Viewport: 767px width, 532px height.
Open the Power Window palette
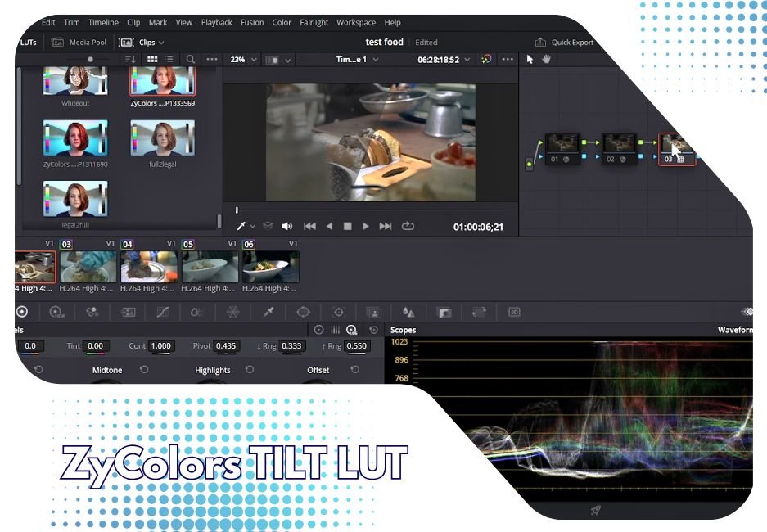tap(304, 312)
